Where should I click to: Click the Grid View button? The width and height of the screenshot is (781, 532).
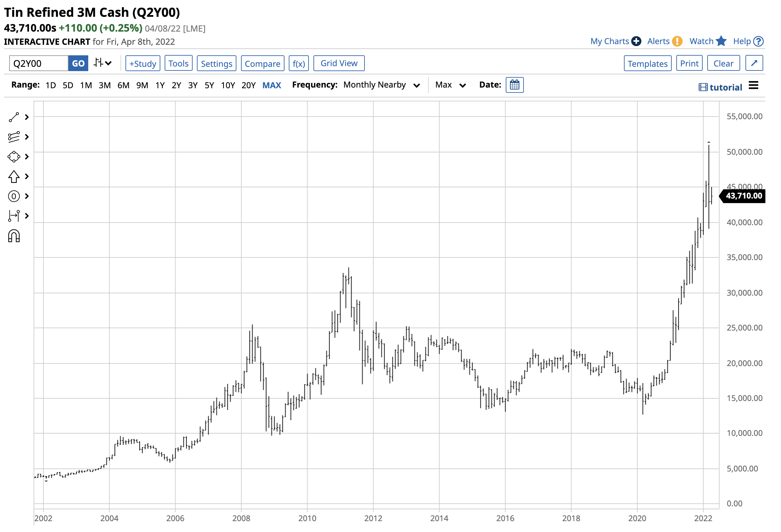point(339,63)
